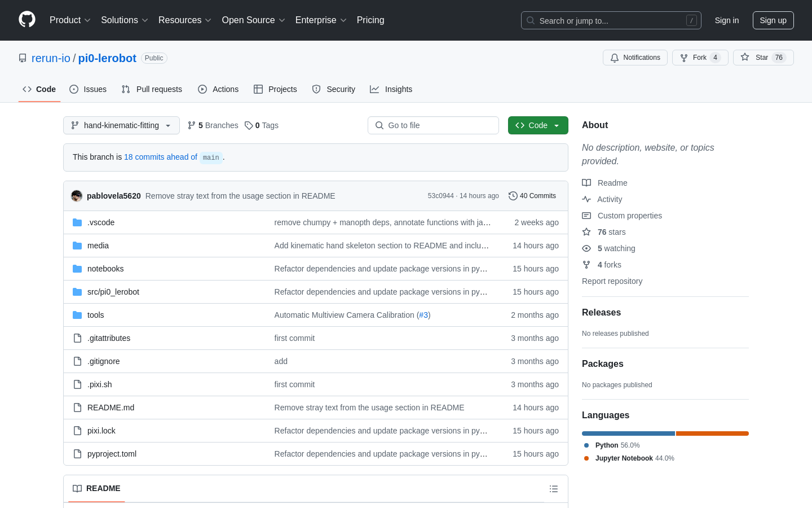
Task: Open the GitHub homepage via the logo
Action: point(27,20)
